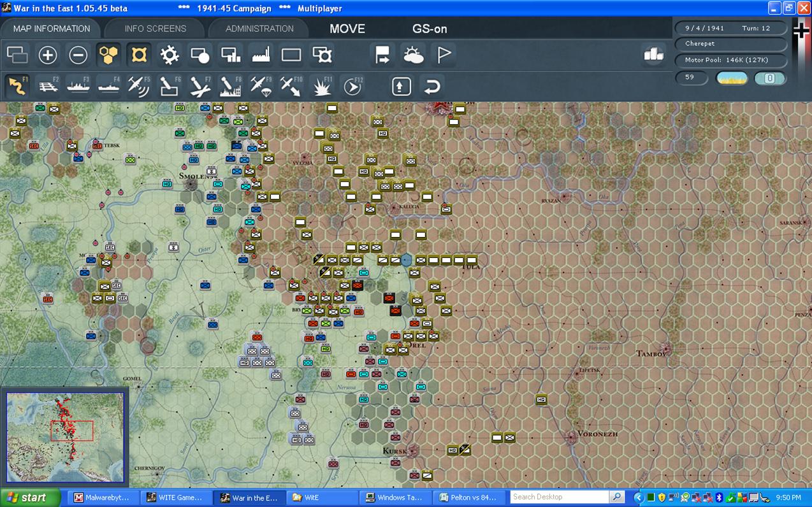Click the 59 value field
This screenshot has height=507, width=812.
click(692, 78)
